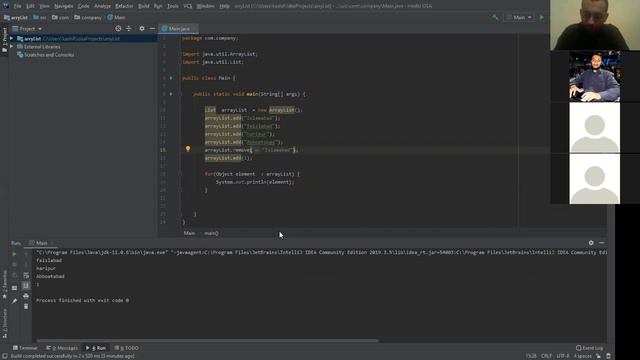This screenshot has height=360, width=640.
Task: Click the tool windows toggle icon in status bar
Action: click(x=4, y=356)
